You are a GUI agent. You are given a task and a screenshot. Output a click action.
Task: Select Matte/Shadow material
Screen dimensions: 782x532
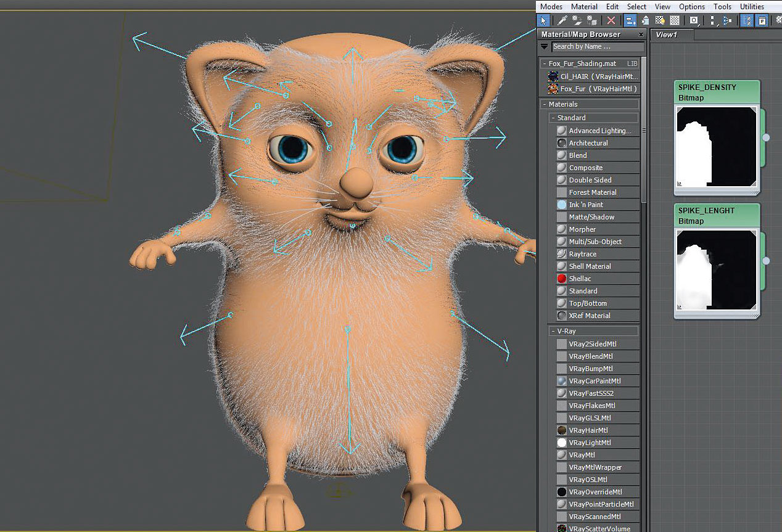pyautogui.click(x=597, y=217)
